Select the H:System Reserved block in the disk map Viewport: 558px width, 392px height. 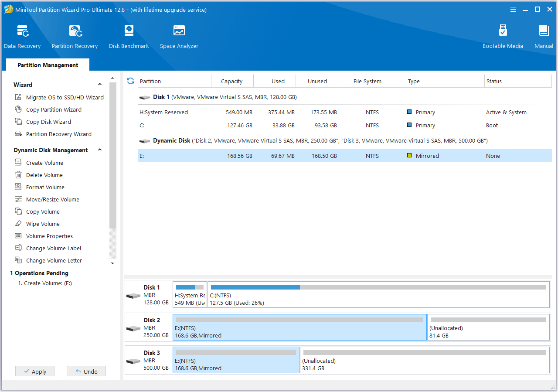coord(190,295)
